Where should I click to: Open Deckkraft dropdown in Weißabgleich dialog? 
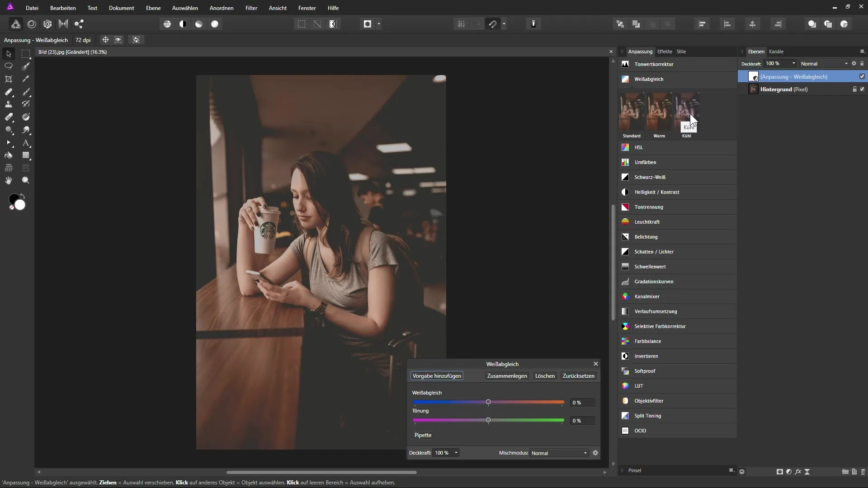(x=446, y=453)
